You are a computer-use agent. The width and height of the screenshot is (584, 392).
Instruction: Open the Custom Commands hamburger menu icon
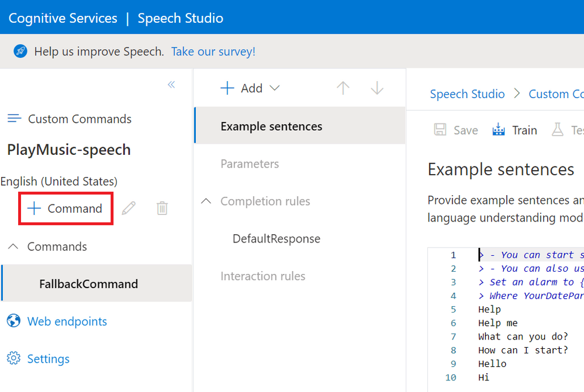(14, 119)
